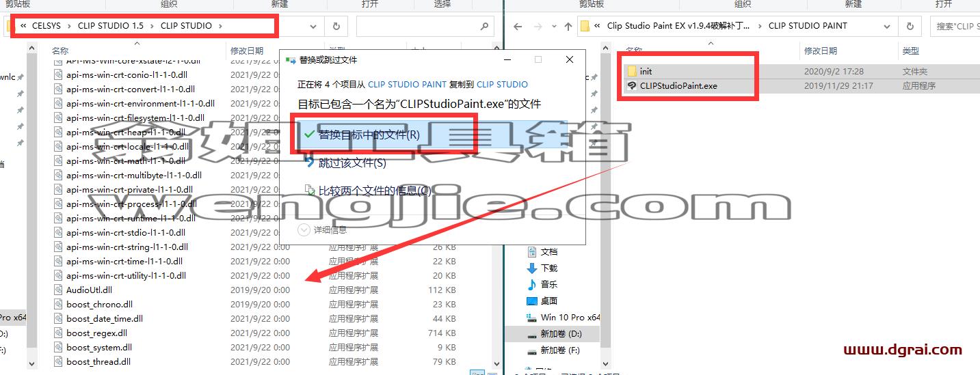Expand 详细信息 details in dialog
The width and height of the screenshot is (980, 375).
point(323,230)
